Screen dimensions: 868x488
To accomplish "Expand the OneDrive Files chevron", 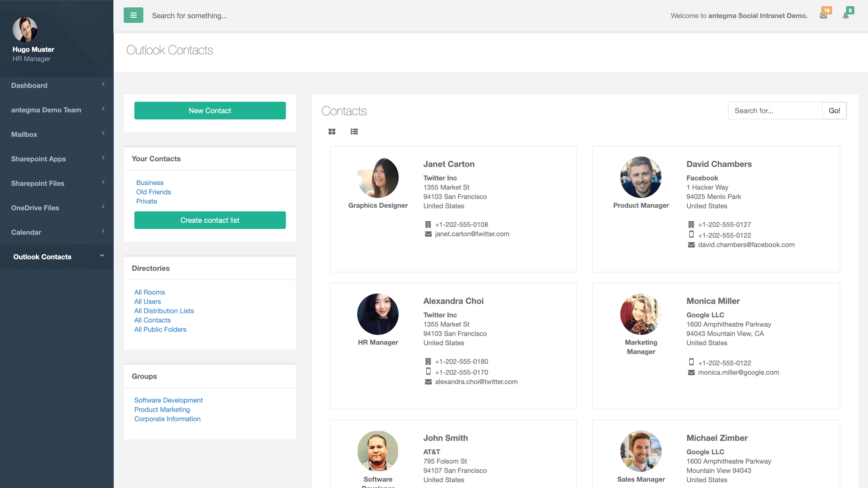I will tap(103, 207).
